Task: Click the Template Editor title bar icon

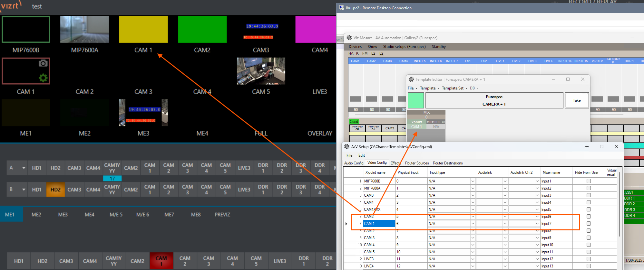Action: click(411, 79)
